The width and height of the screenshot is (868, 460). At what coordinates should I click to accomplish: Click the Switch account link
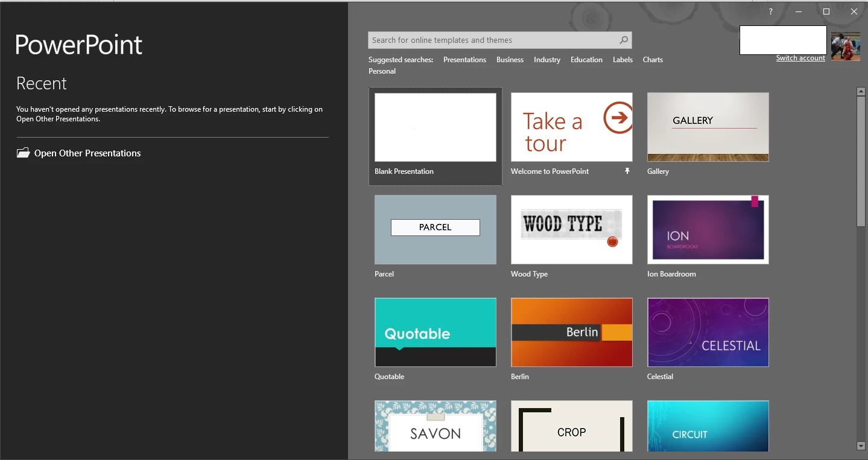point(800,58)
